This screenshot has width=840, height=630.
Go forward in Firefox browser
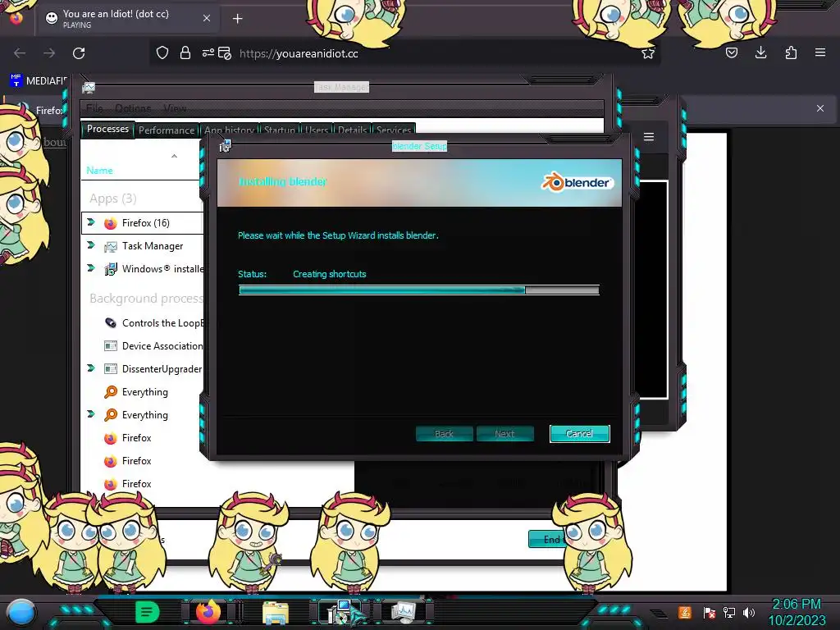[x=49, y=53]
